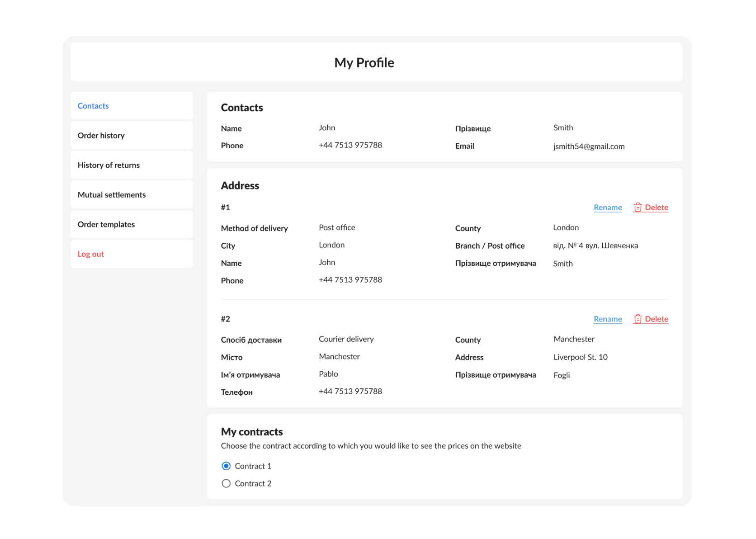
Task: Click the Courier delivery value
Action: pyautogui.click(x=346, y=339)
